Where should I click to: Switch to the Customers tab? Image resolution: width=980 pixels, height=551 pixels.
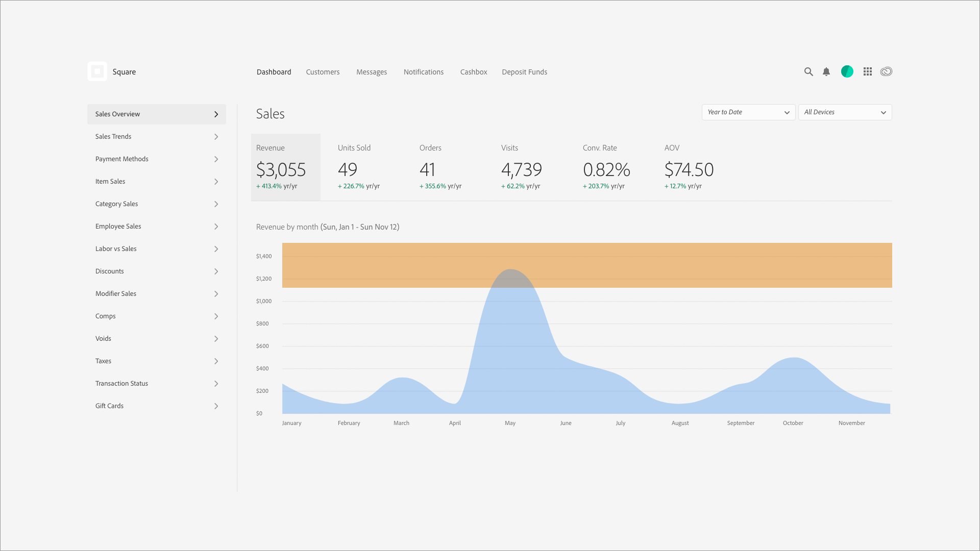(323, 72)
